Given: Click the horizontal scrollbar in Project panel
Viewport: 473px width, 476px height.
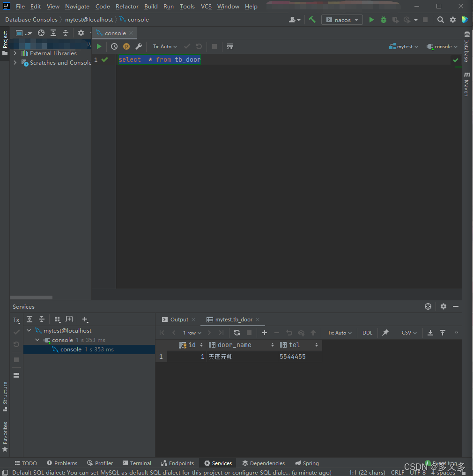Looking at the screenshot, I should [31, 297].
